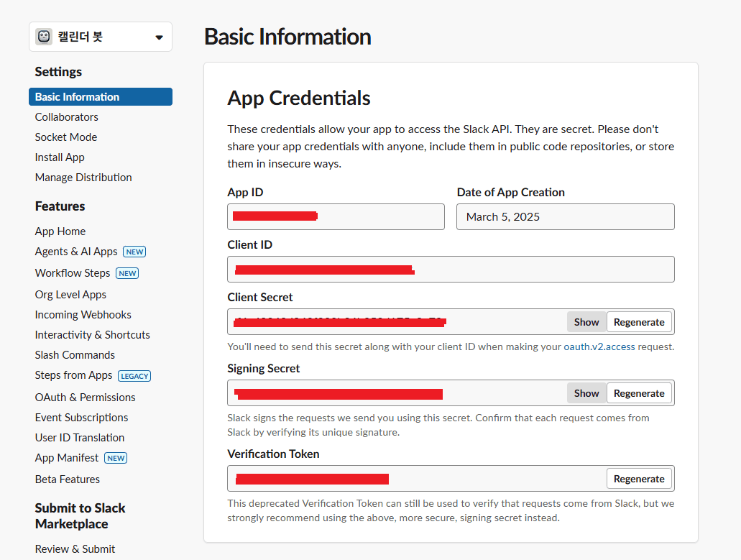Follow the oauth.v2.access link
This screenshot has height=560, width=741.
(599, 346)
